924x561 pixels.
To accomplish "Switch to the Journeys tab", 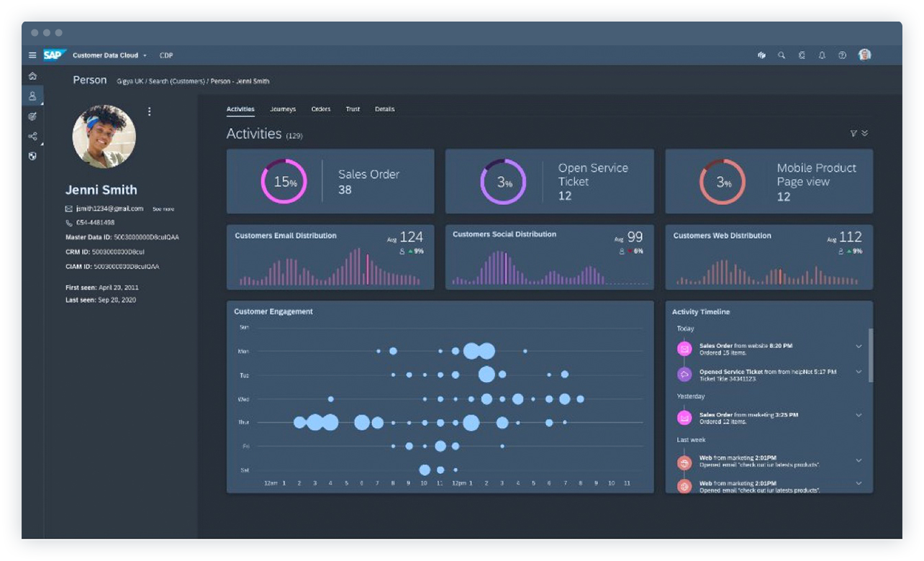I will click(x=283, y=109).
